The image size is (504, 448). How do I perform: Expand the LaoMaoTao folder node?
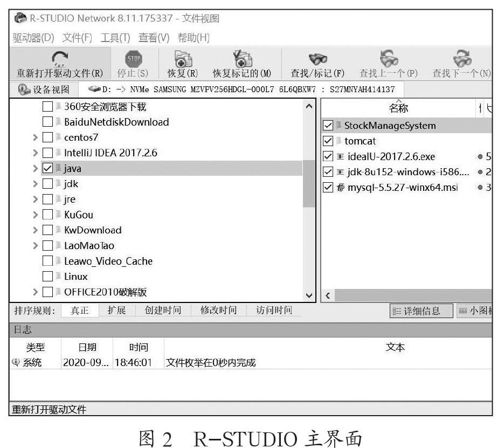tap(36, 245)
